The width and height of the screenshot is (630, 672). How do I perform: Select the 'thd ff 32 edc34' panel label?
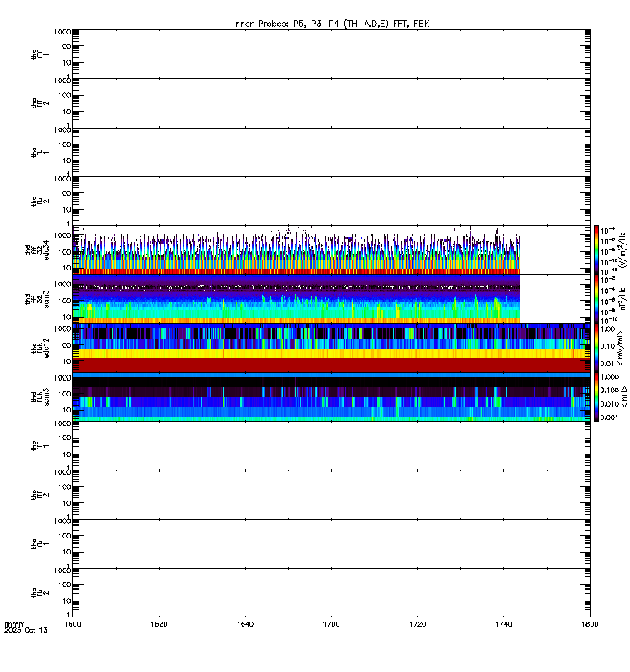pyautogui.click(x=37, y=250)
